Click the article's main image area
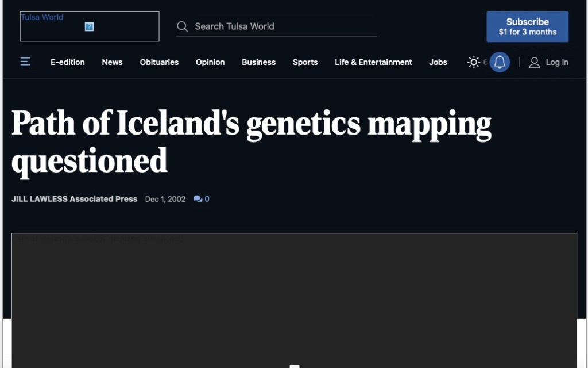Image resolution: width=588 pixels, height=368 pixels. [x=294, y=299]
